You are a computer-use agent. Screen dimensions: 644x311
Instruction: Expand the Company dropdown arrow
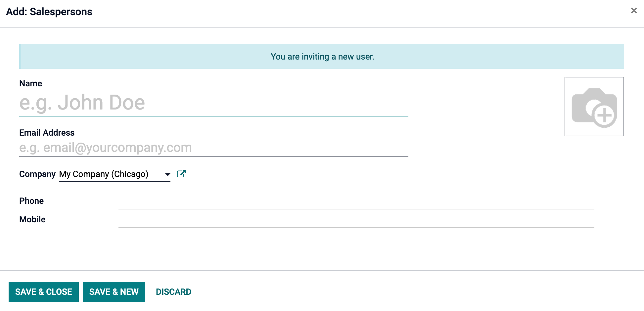167,174
